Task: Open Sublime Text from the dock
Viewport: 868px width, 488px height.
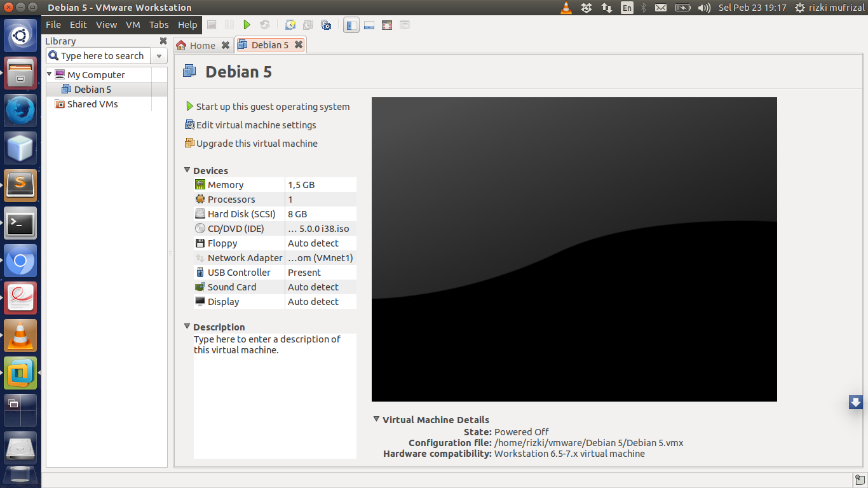Action: [x=21, y=186]
